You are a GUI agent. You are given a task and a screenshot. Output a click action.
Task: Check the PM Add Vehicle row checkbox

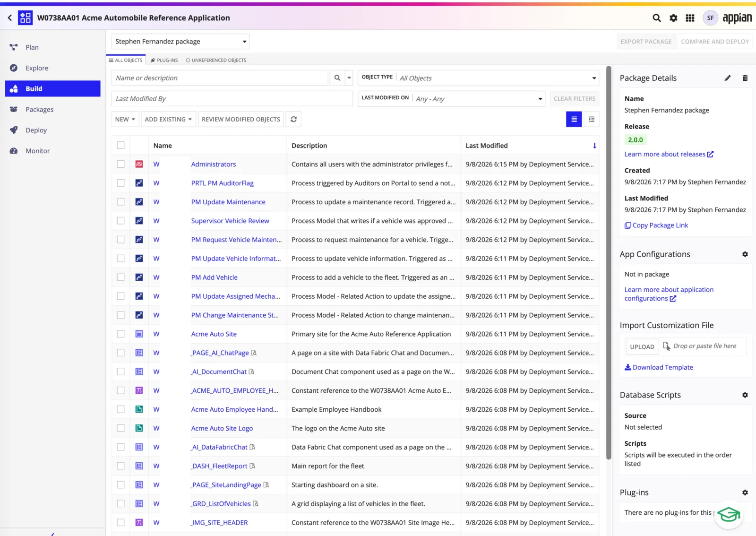coord(121,277)
